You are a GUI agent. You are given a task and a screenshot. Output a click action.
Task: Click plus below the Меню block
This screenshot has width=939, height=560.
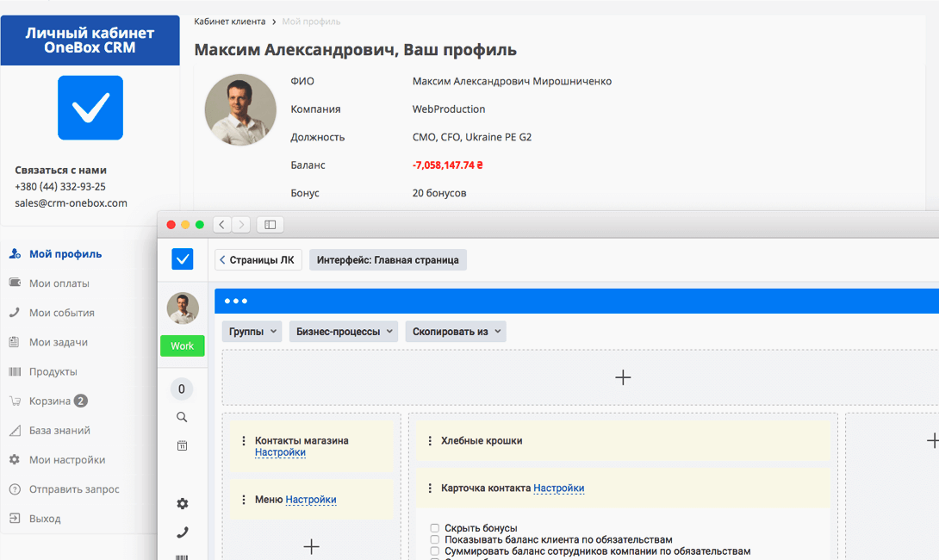point(311,546)
